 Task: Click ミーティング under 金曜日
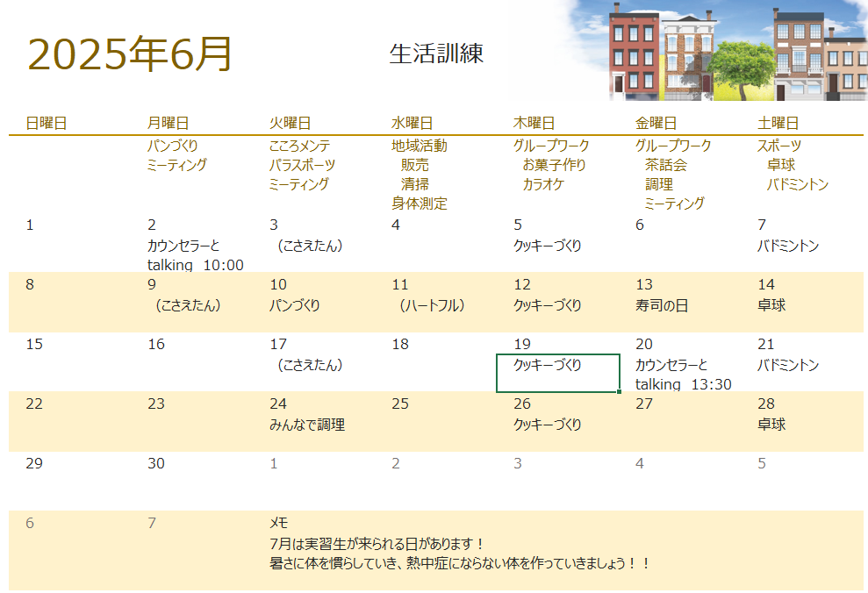click(x=675, y=204)
